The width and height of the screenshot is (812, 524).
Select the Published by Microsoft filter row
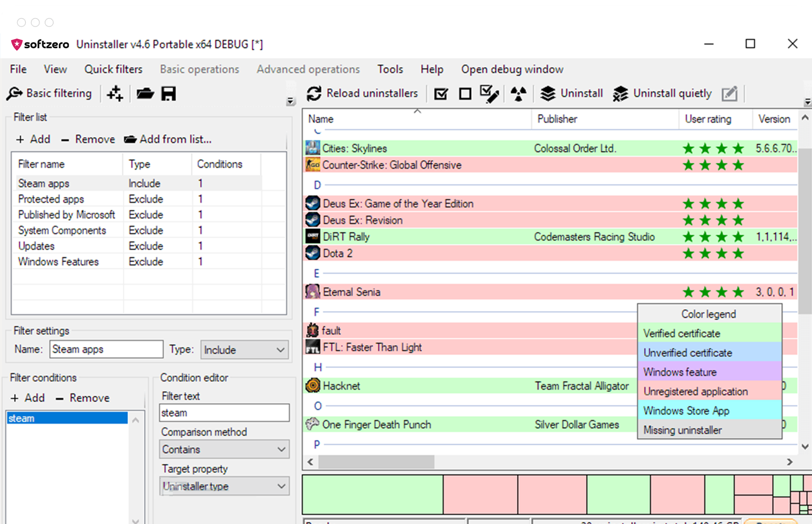tap(137, 215)
